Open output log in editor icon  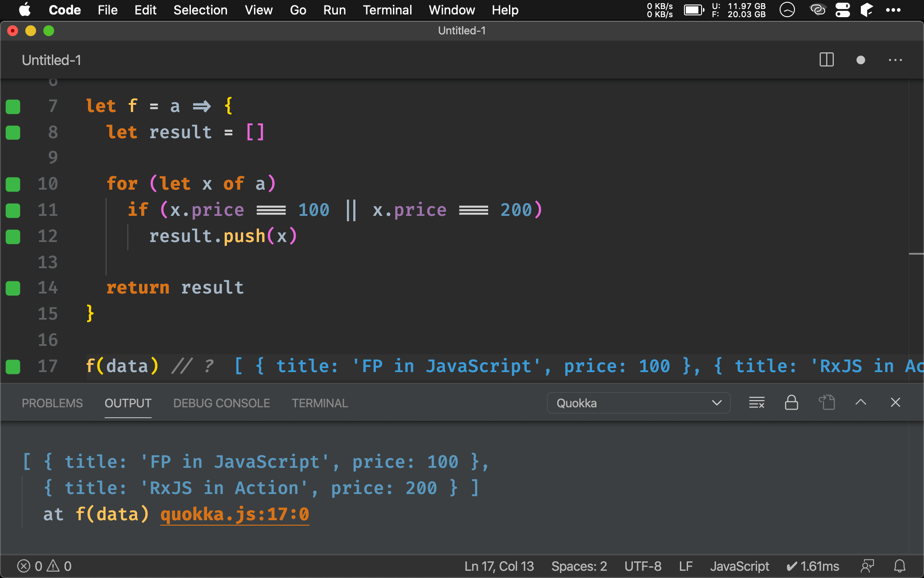(827, 402)
